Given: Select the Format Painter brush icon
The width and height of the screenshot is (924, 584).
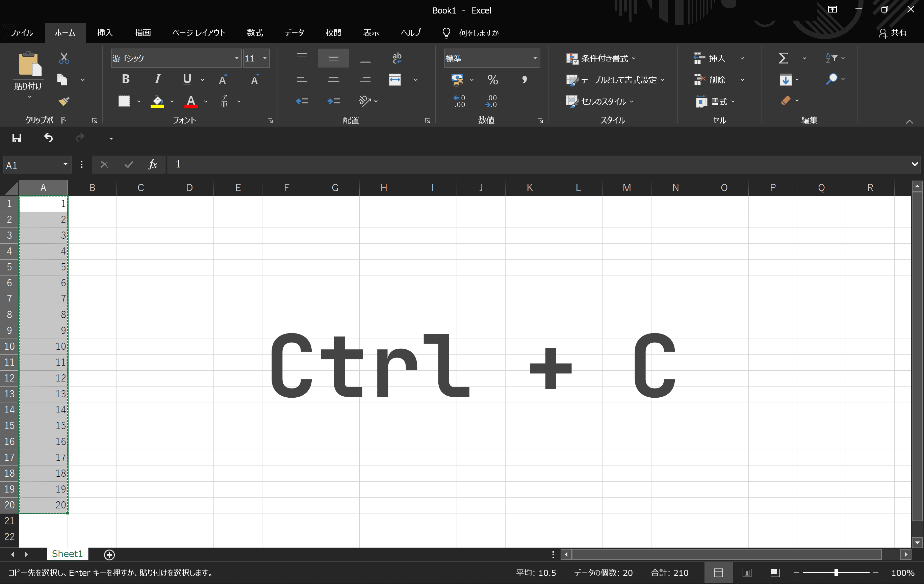Looking at the screenshot, I should tap(64, 101).
